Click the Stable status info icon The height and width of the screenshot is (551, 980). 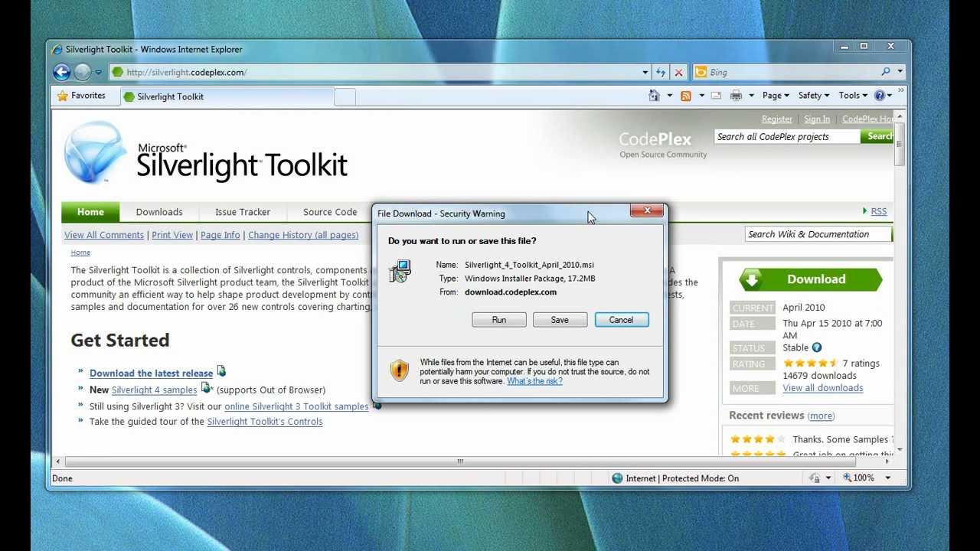(817, 347)
